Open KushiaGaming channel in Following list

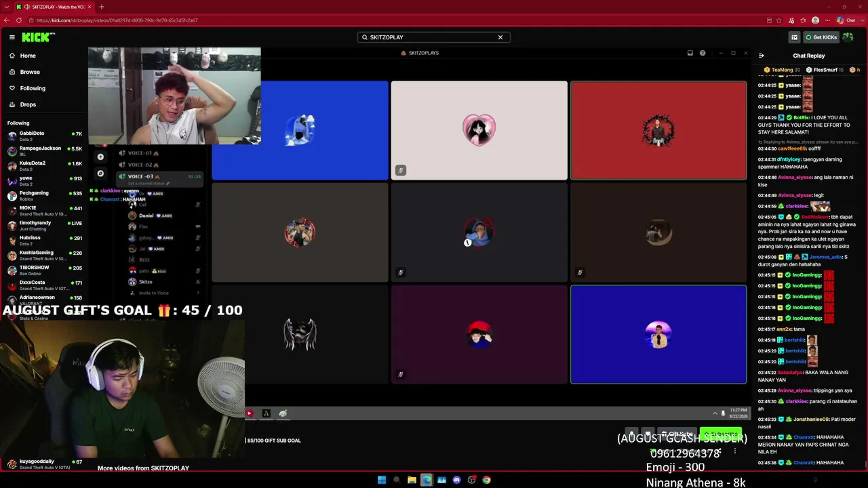coord(44,255)
